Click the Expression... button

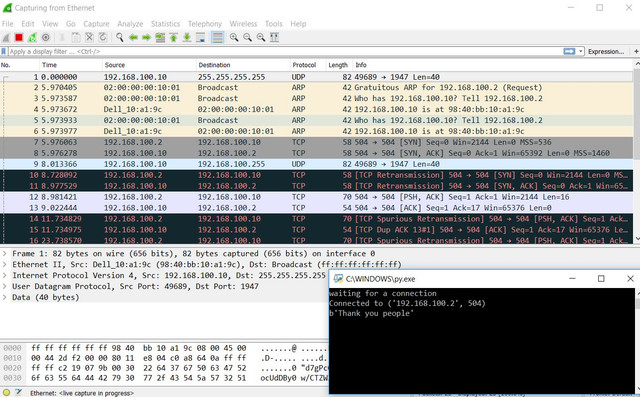click(x=606, y=51)
